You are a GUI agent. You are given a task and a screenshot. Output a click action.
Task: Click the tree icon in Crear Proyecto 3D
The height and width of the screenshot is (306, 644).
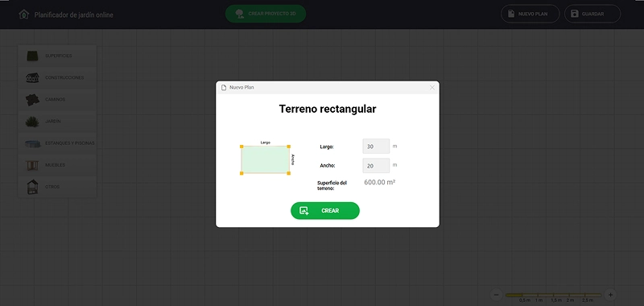239,14
